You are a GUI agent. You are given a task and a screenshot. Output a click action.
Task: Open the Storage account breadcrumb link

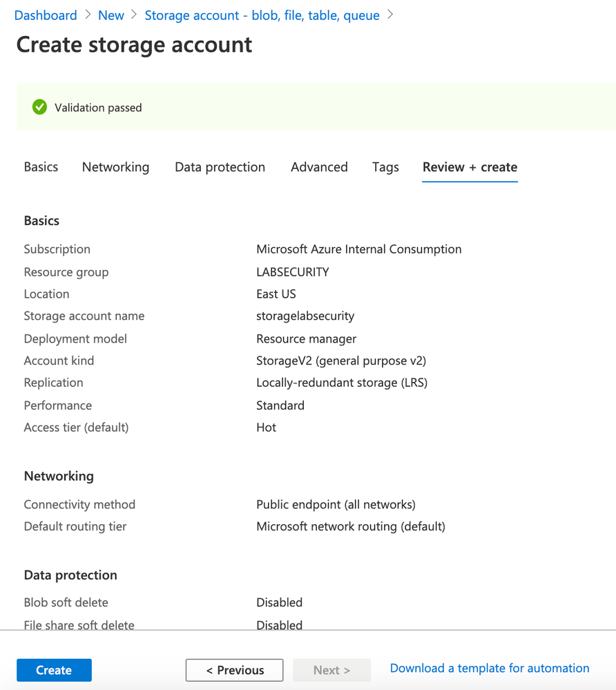(x=262, y=15)
